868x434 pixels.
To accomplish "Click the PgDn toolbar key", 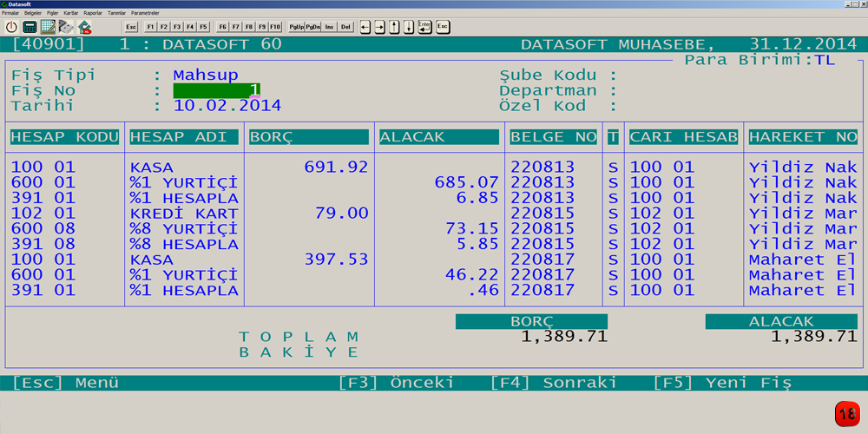I will pyautogui.click(x=313, y=27).
